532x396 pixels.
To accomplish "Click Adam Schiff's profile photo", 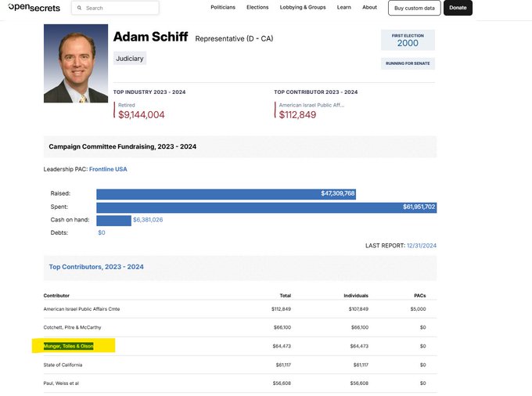I will [76, 63].
